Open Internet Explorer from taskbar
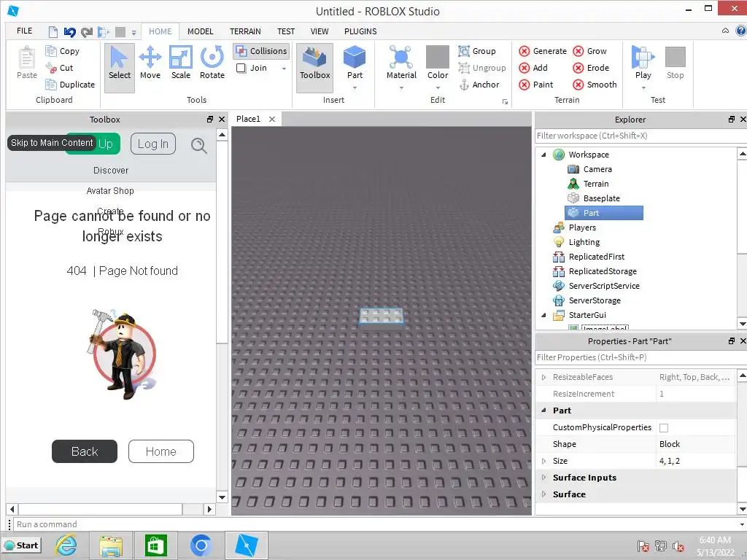Viewport: 747px width, 560px height. coord(66,545)
